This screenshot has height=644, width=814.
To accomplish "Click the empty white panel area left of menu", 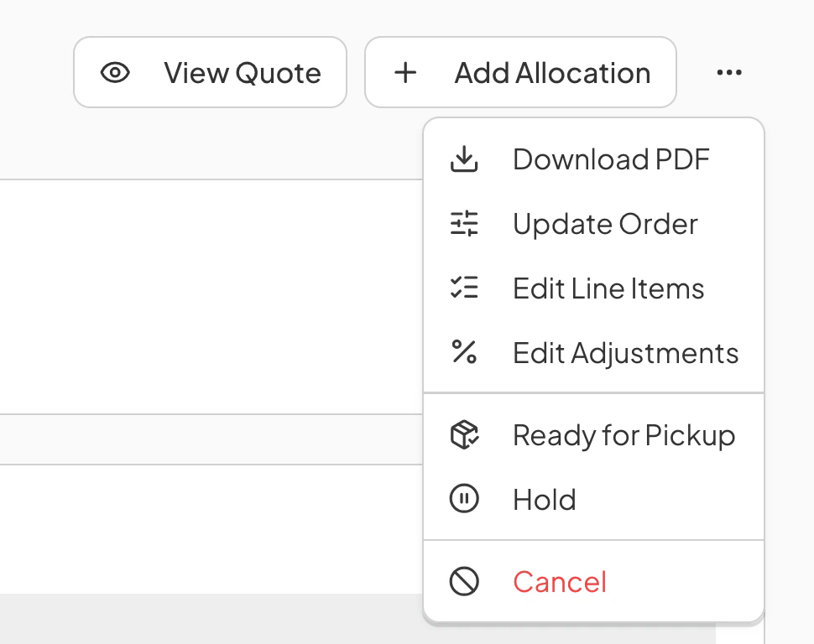I will tap(211, 297).
